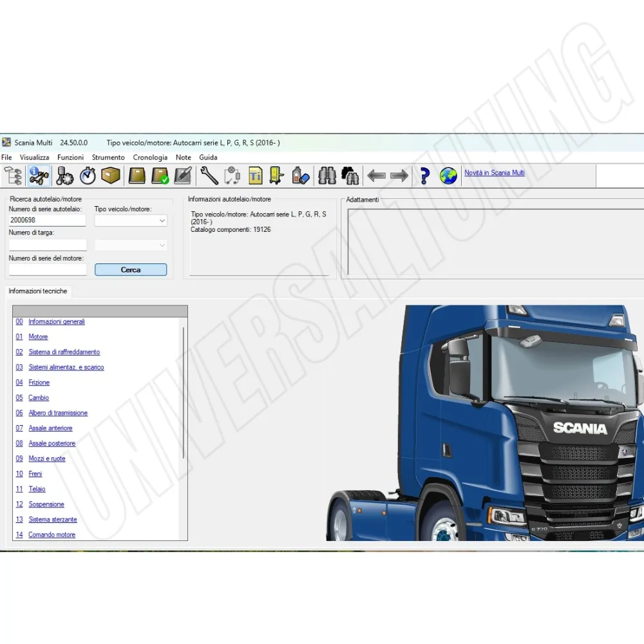Image resolution: width=644 pixels, height=644 pixels.
Task: Click the wrench service tools icon
Action: 209,175
